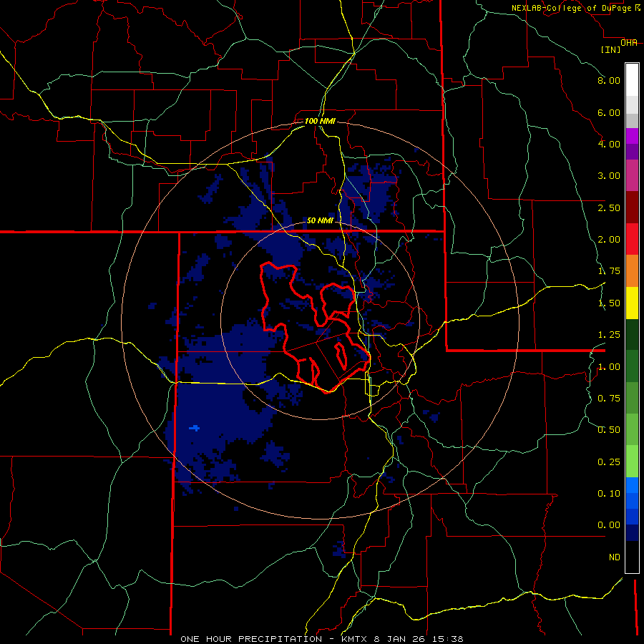
Task: Select the darkest green legend swatch
Action: pyautogui.click(x=632, y=334)
